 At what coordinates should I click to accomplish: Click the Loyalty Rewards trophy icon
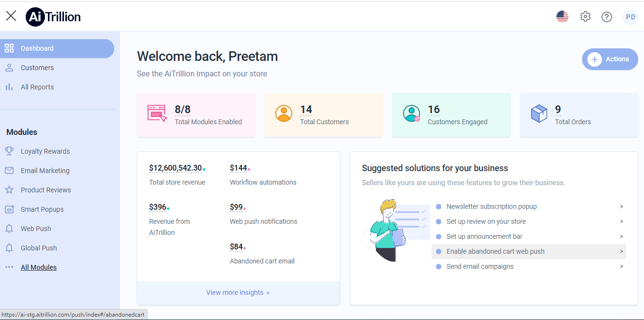pos(9,151)
